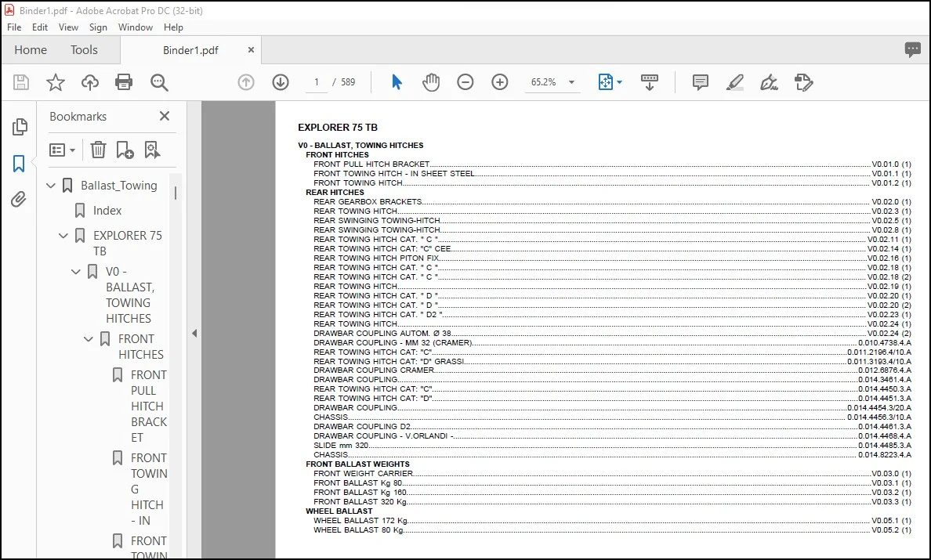
Task: Add a new bookmark
Action: tap(125, 150)
